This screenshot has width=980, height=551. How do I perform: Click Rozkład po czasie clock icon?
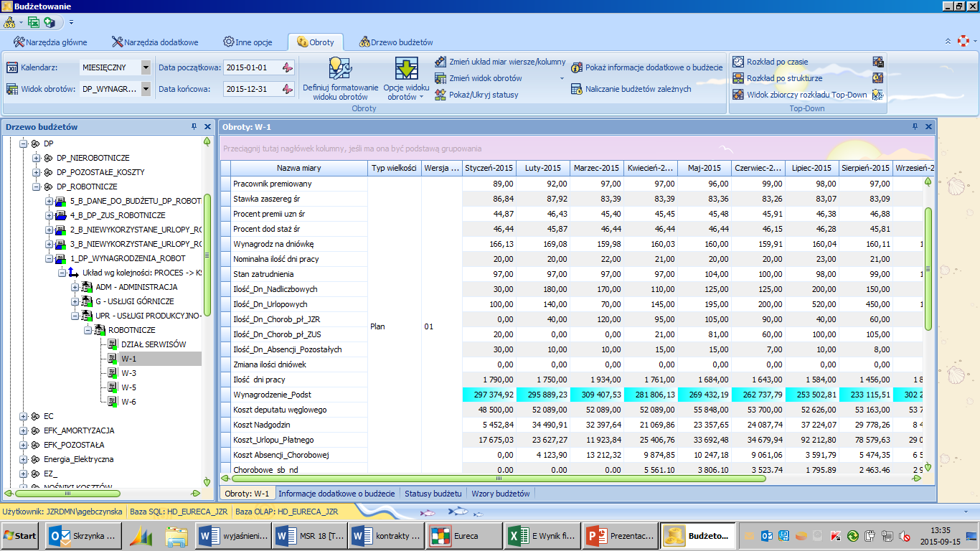pyautogui.click(x=738, y=62)
